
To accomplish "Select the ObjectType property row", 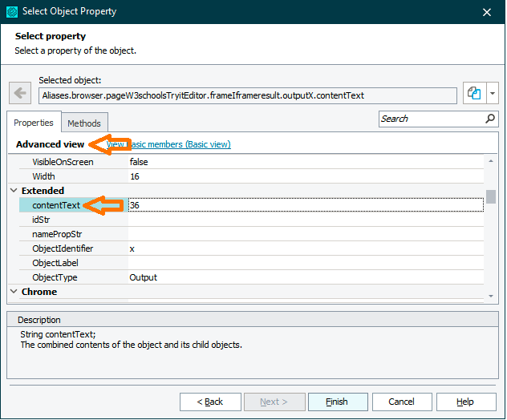I will click(55, 277).
